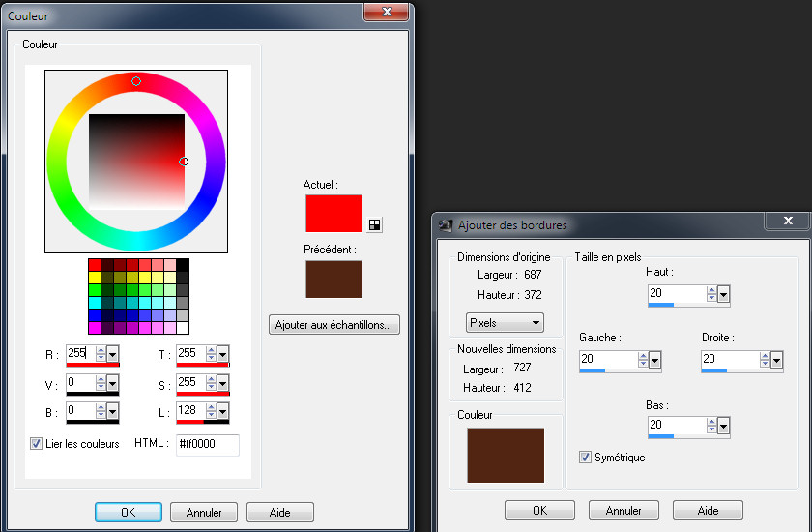The image size is (812, 532).
Task: Click Annuler in Ajouter des bordures dialog
Action: 623,510
